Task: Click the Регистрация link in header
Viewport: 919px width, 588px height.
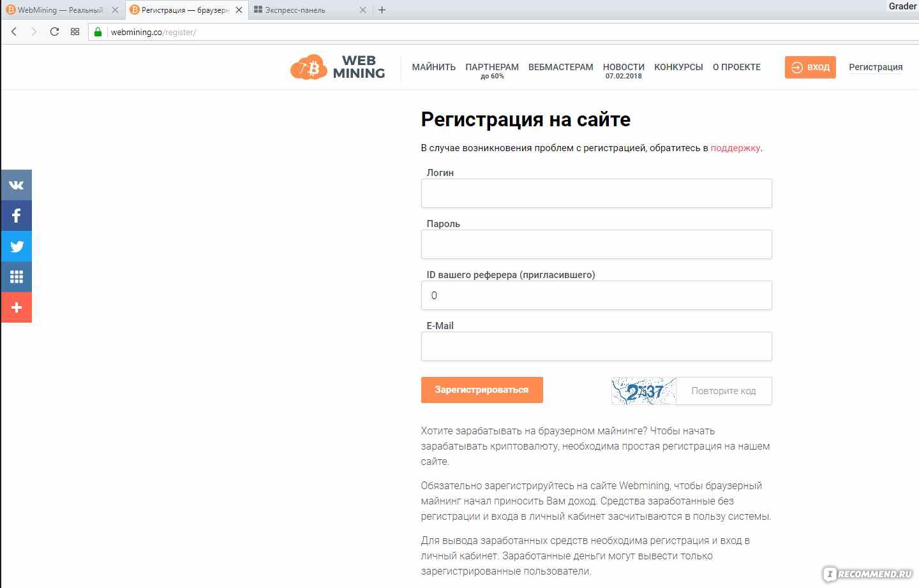Action: (876, 67)
